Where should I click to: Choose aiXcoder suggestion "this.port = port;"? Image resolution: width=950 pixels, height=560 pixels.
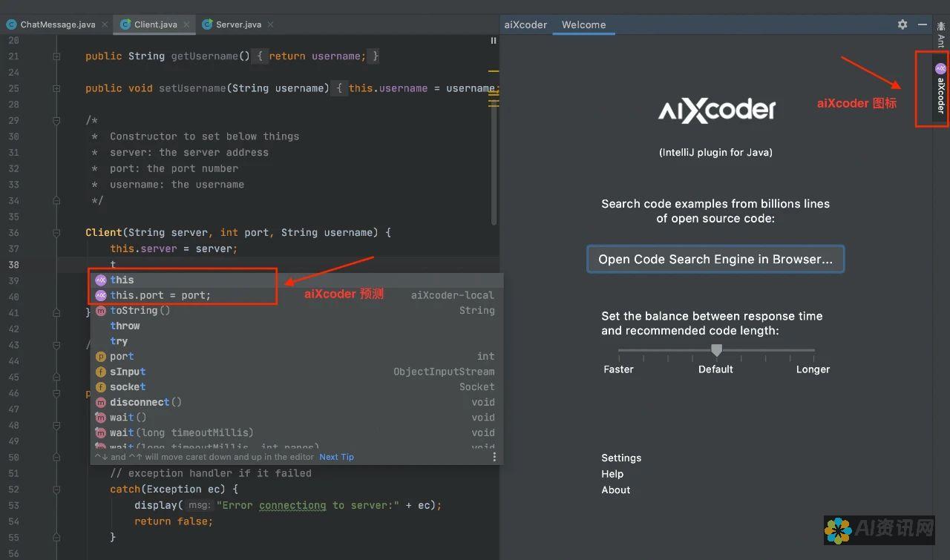(297, 295)
